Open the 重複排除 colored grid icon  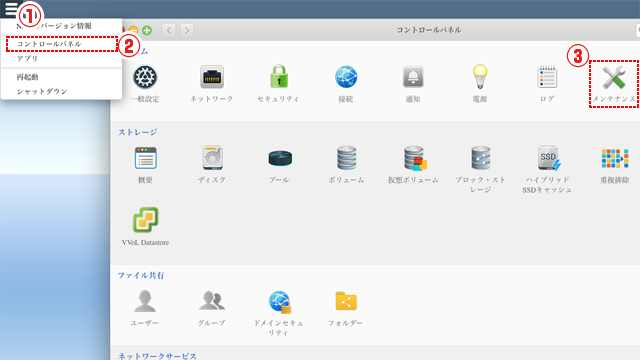tap(615, 158)
